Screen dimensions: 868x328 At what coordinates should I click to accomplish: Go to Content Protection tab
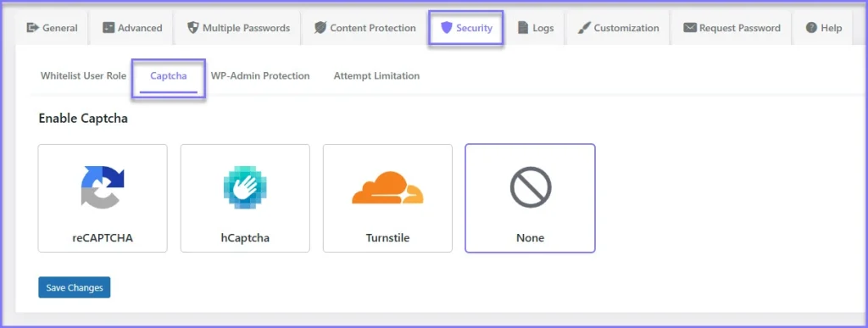(364, 28)
